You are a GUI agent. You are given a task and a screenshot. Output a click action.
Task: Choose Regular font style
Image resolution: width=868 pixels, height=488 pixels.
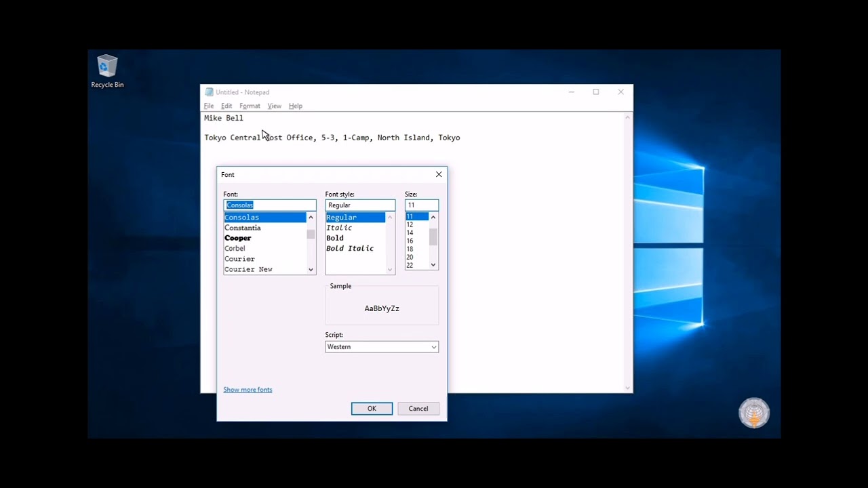coord(355,218)
